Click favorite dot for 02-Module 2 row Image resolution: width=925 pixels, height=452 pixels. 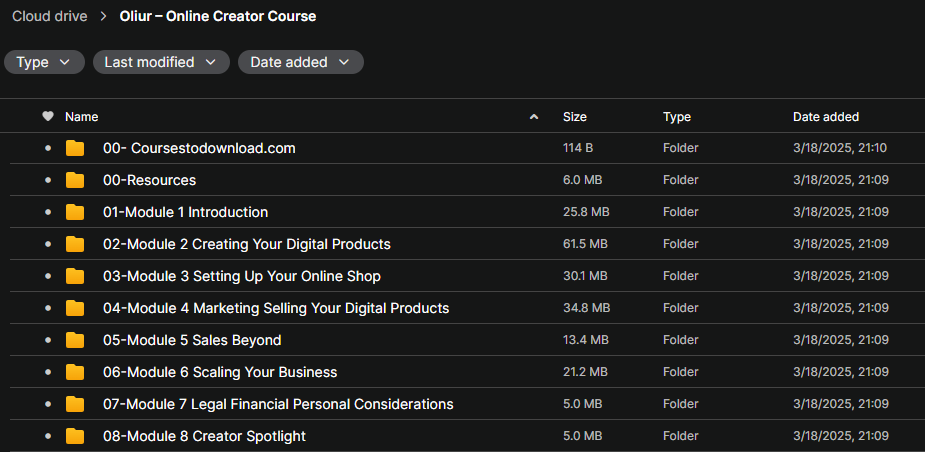[48, 244]
